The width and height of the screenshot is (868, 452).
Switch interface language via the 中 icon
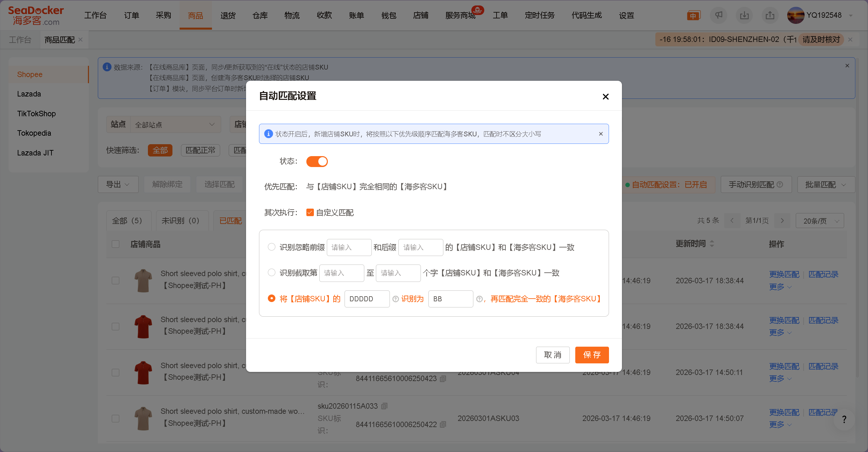694,15
